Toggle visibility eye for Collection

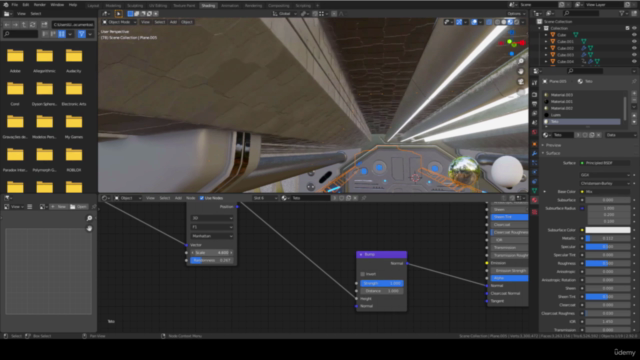coord(634,28)
